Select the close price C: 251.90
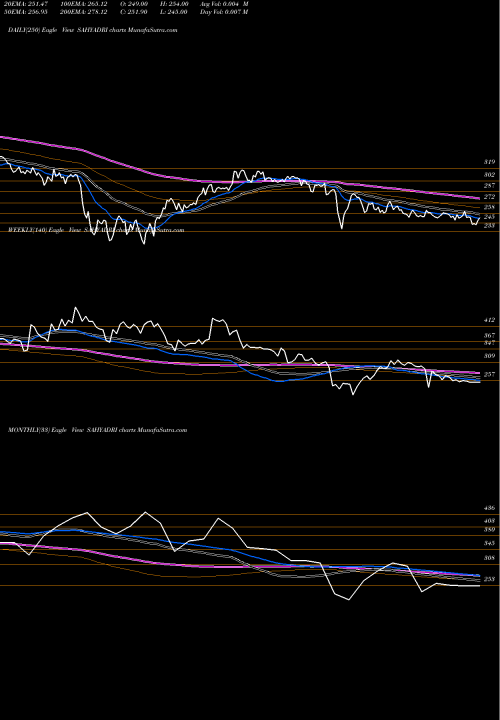This screenshot has height=720, width=500. coord(135,12)
